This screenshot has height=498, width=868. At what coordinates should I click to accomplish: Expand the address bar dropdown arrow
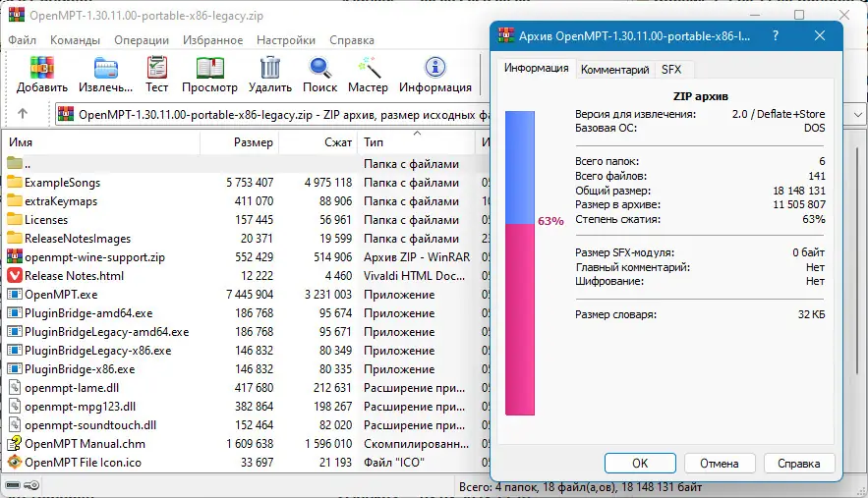(x=857, y=115)
